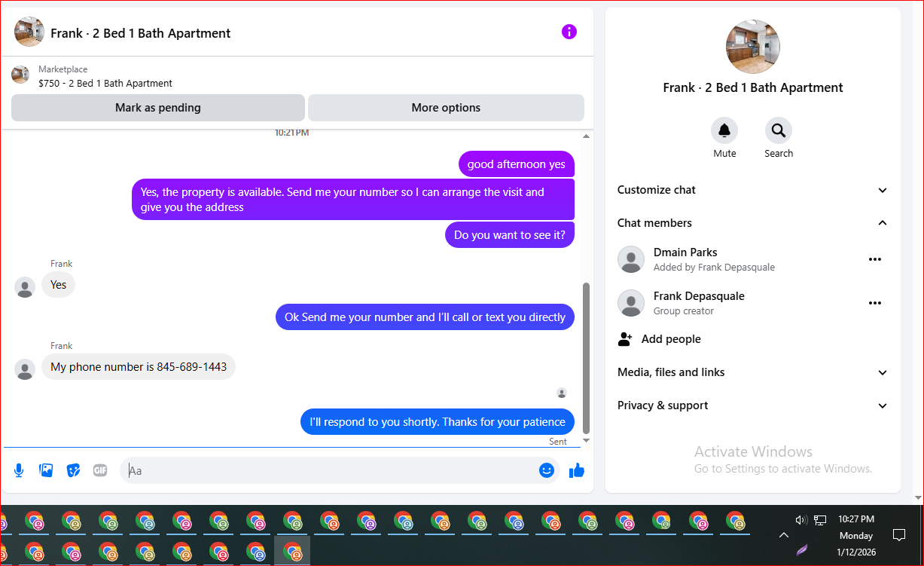The height and width of the screenshot is (566, 924).
Task: Click the Mark as pending button
Action: (x=158, y=108)
